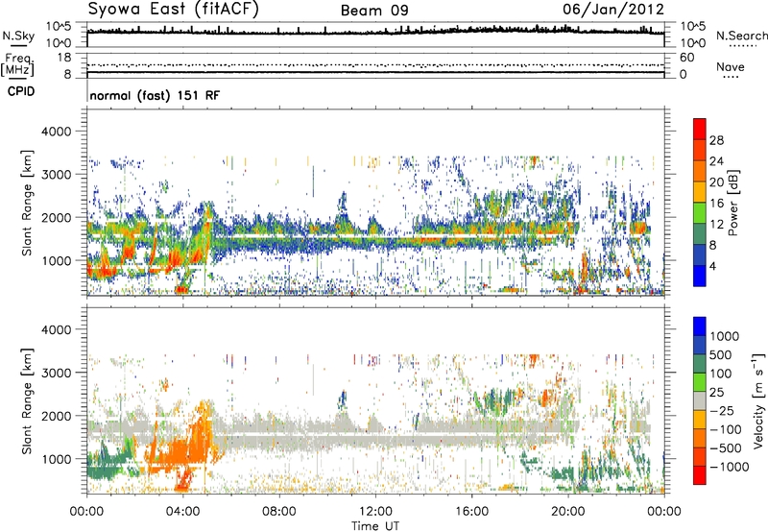Pick the gray segment of Velocity colorbar

700,401
